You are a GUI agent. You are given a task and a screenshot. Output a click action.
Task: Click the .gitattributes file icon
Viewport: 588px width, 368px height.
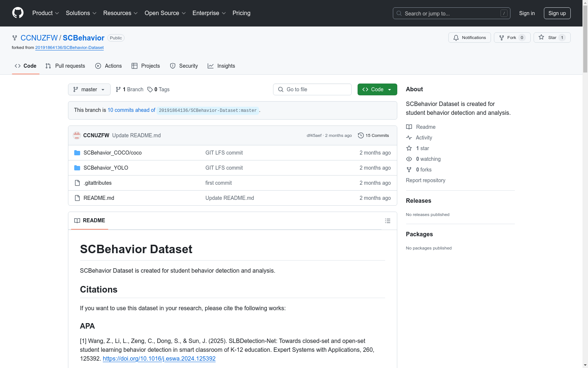pyautogui.click(x=77, y=183)
